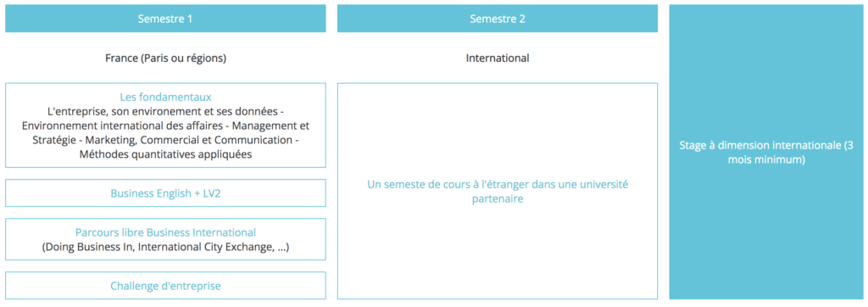This screenshot has width=868, height=307.
Task: Click the International label under Semestre 2
Action: click(497, 58)
